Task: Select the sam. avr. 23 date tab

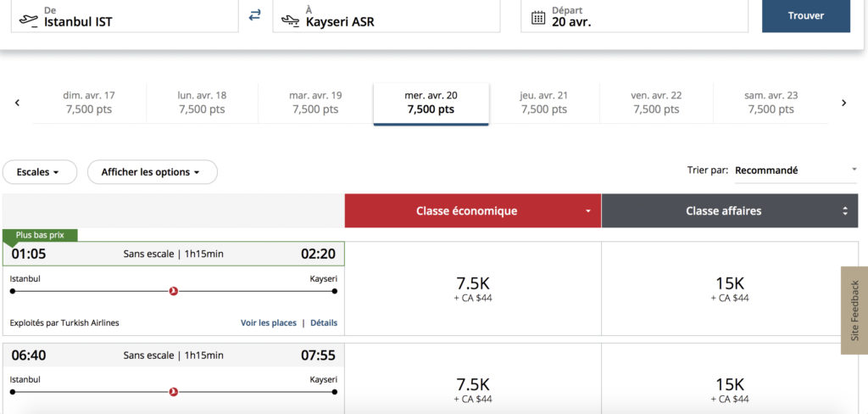Action: click(771, 103)
